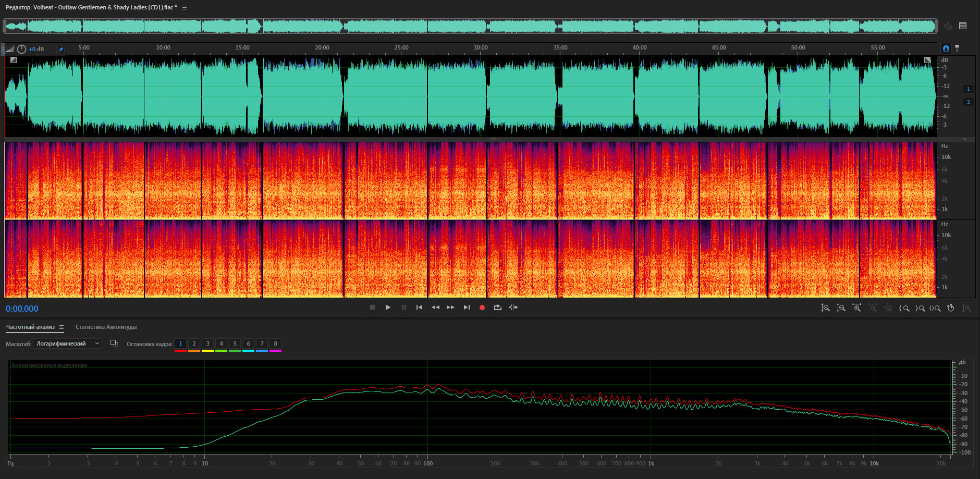Click the copy graph icon beside scale dropdown
Screen dimensions: 980x479
[114, 343]
